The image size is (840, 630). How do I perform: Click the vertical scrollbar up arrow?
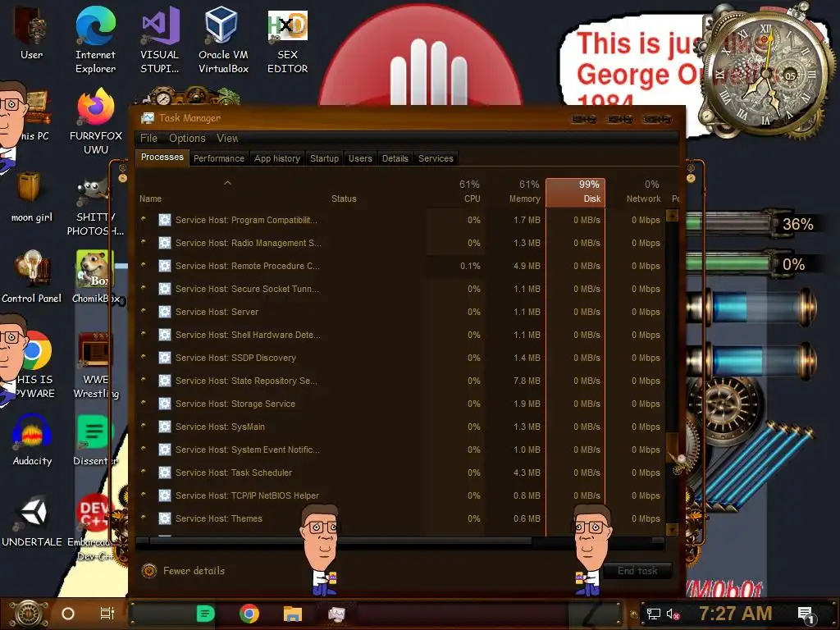[672, 216]
